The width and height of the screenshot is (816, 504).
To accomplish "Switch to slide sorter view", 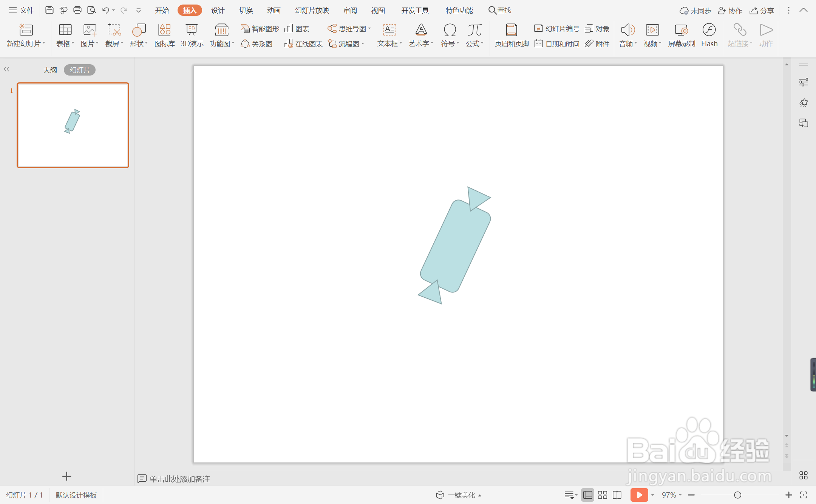I will (x=603, y=495).
